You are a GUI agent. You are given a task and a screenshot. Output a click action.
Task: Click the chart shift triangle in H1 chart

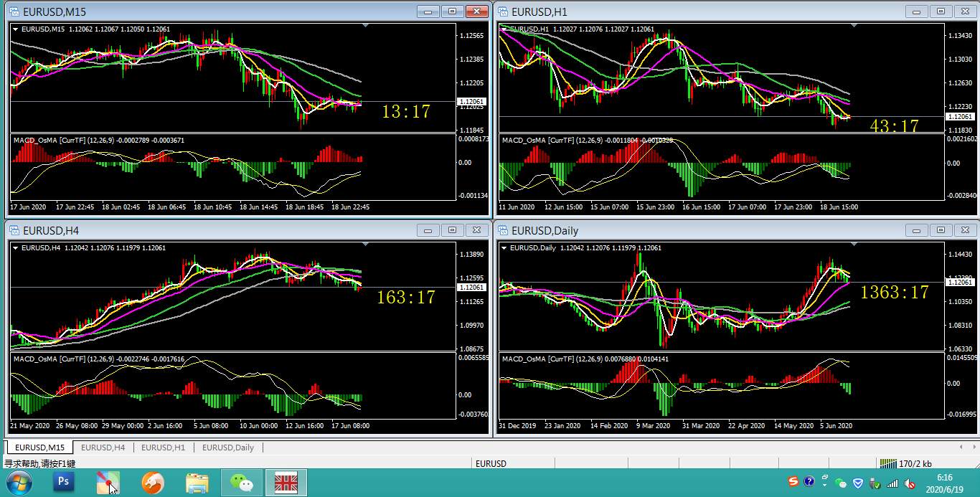coord(854,26)
